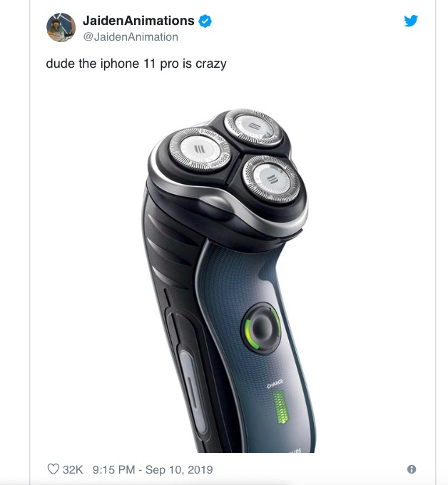Click the blue verified badge checkmark
The image size is (448, 485).
(x=205, y=21)
